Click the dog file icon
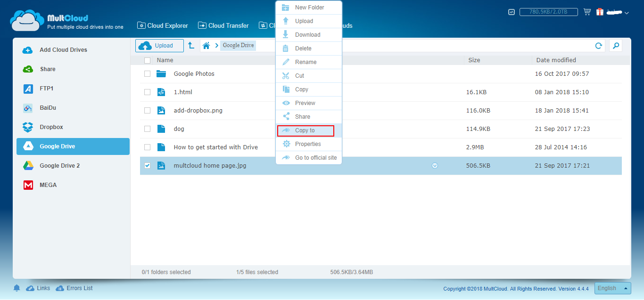The height and width of the screenshot is (300, 644). (161, 129)
